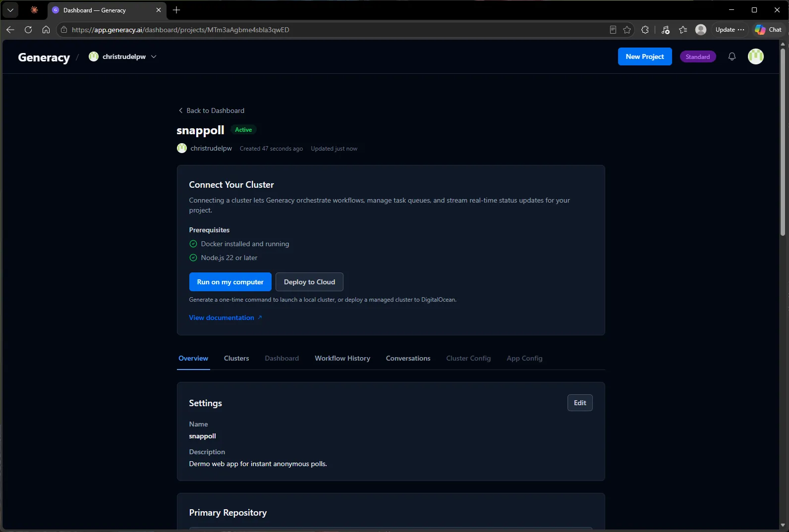
Task: Click the Active status badge
Action: click(243, 130)
